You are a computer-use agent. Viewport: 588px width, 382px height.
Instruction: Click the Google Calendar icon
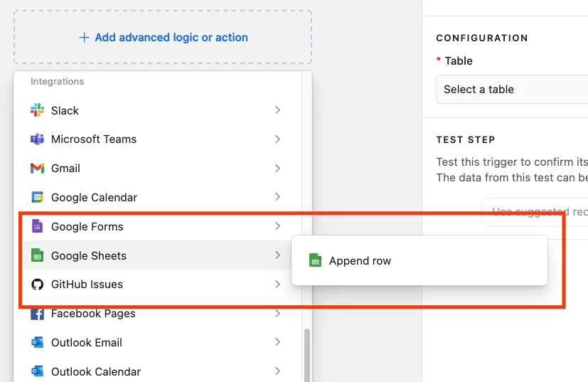tap(37, 197)
